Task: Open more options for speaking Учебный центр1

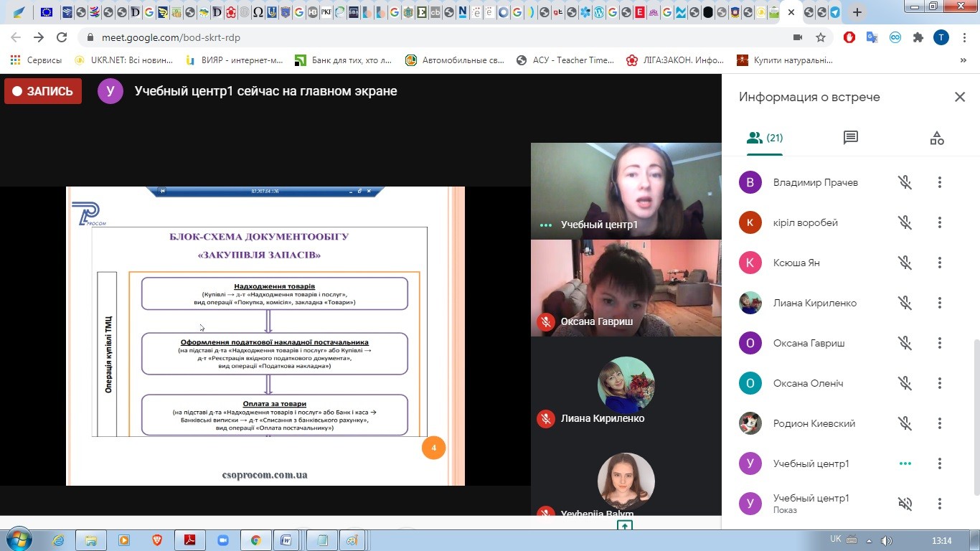Action: pyautogui.click(x=940, y=463)
